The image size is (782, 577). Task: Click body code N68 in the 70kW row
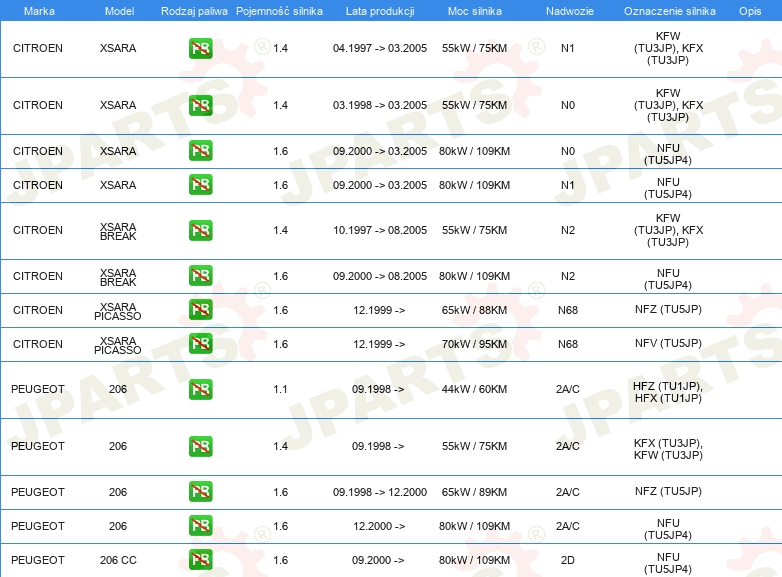568,344
